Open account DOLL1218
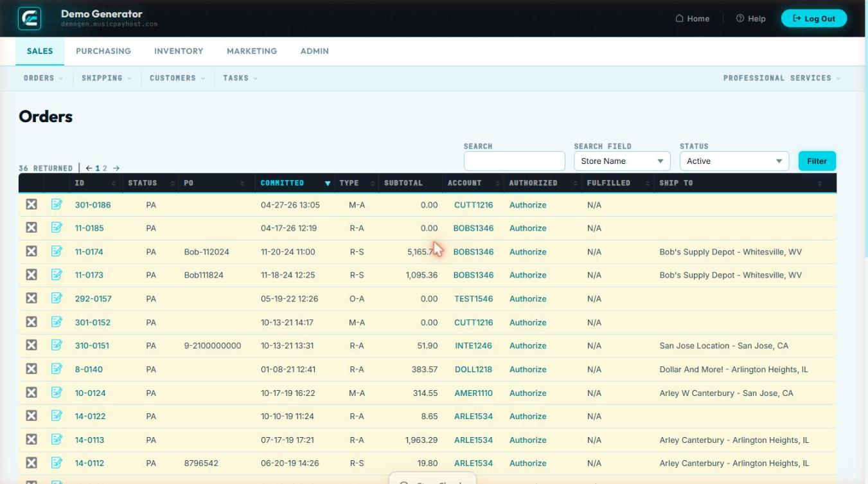The image size is (868, 484). 474,370
